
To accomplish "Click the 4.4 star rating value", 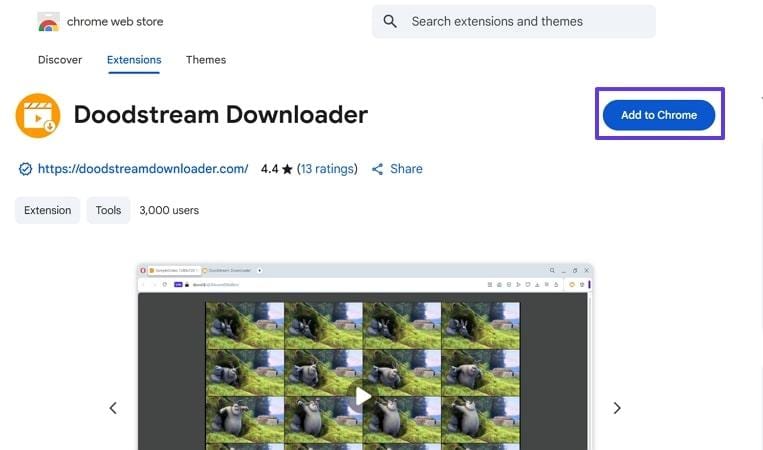I will click(x=270, y=169).
